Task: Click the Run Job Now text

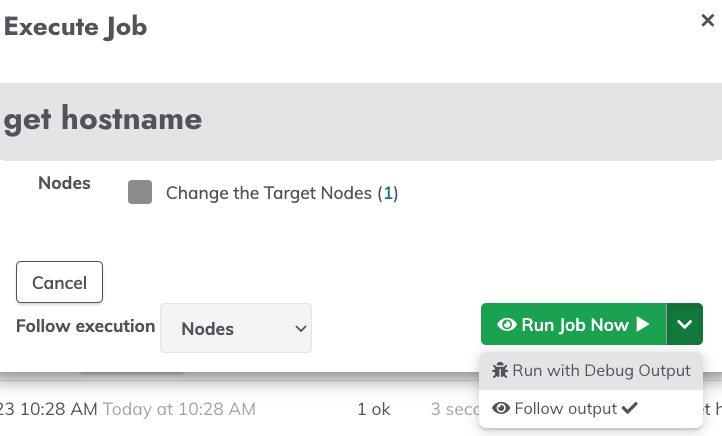Action: point(575,325)
